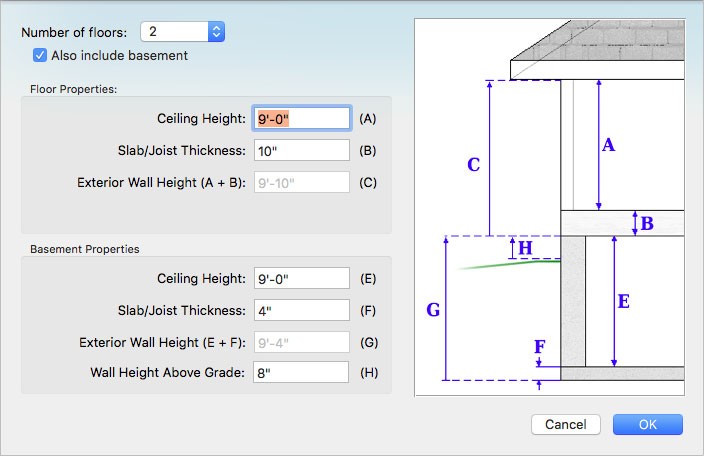Click the A dimension label in diagram

pos(608,145)
